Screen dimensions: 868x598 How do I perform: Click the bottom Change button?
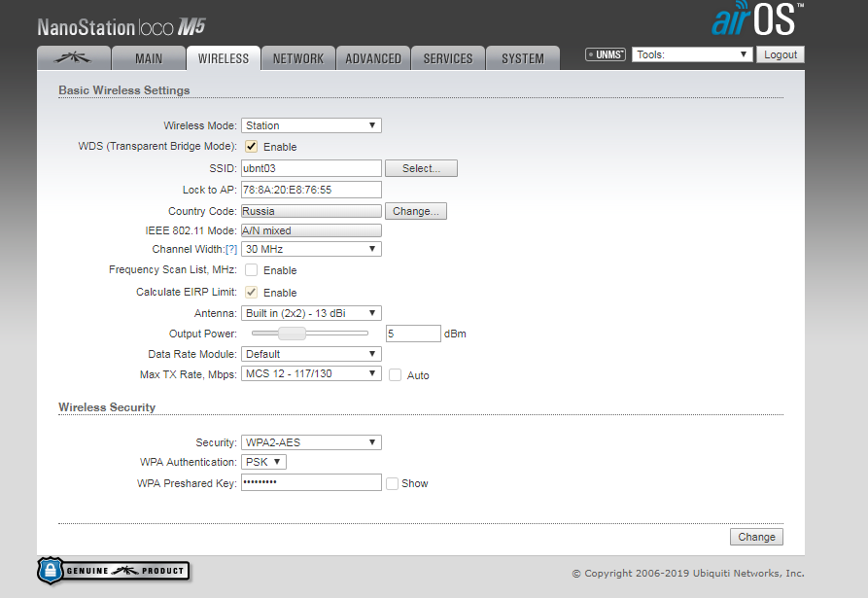[756, 537]
